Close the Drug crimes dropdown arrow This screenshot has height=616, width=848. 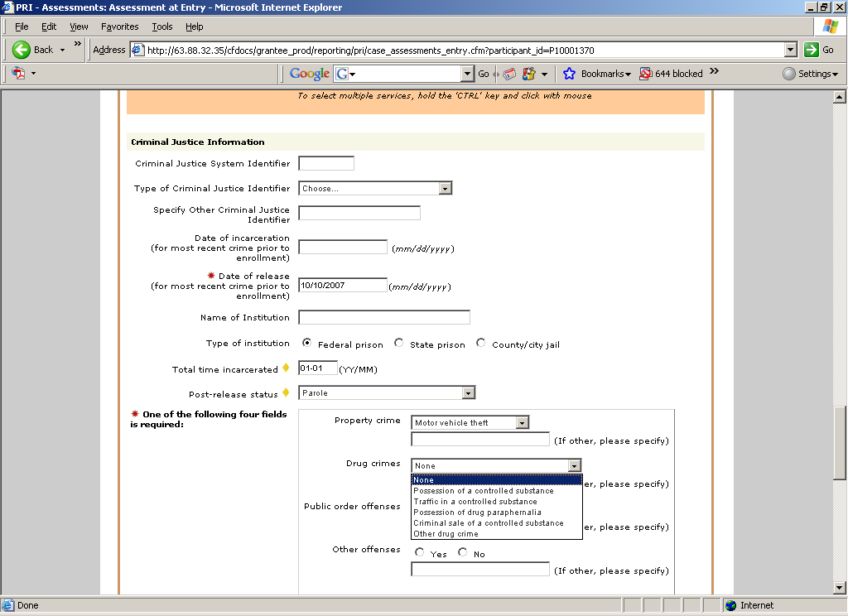point(575,465)
